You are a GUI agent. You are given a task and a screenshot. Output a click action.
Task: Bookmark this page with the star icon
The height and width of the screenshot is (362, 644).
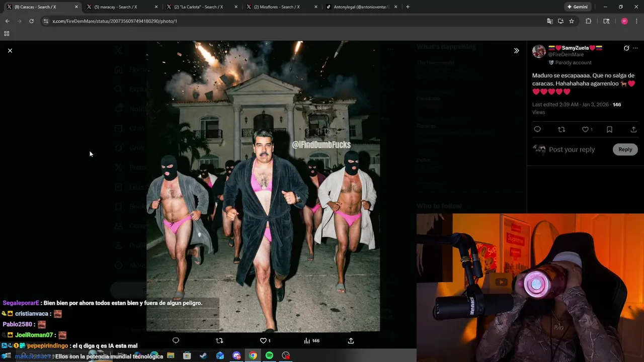(x=572, y=21)
